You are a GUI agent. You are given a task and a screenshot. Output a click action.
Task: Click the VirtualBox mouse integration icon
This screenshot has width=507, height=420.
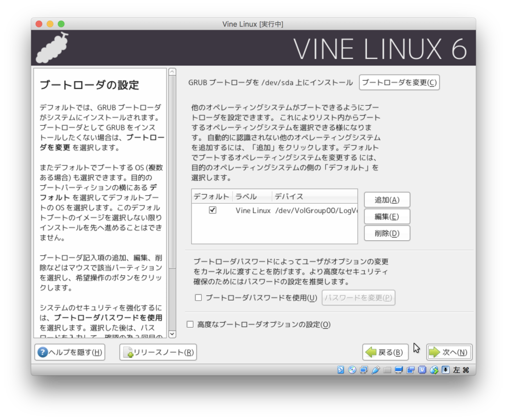point(434,370)
